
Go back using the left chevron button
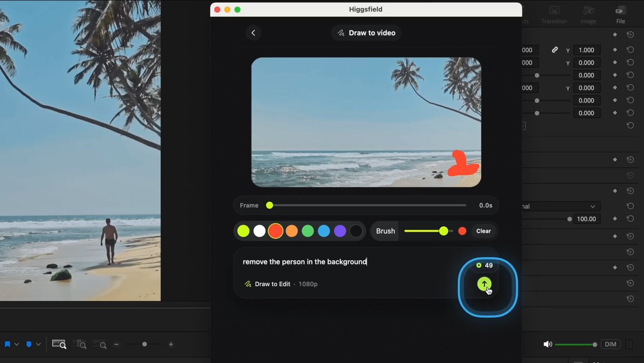click(x=253, y=33)
